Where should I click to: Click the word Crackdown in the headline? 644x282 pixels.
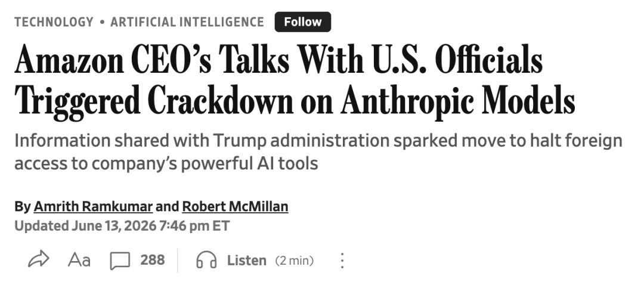[x=221, y=100]
